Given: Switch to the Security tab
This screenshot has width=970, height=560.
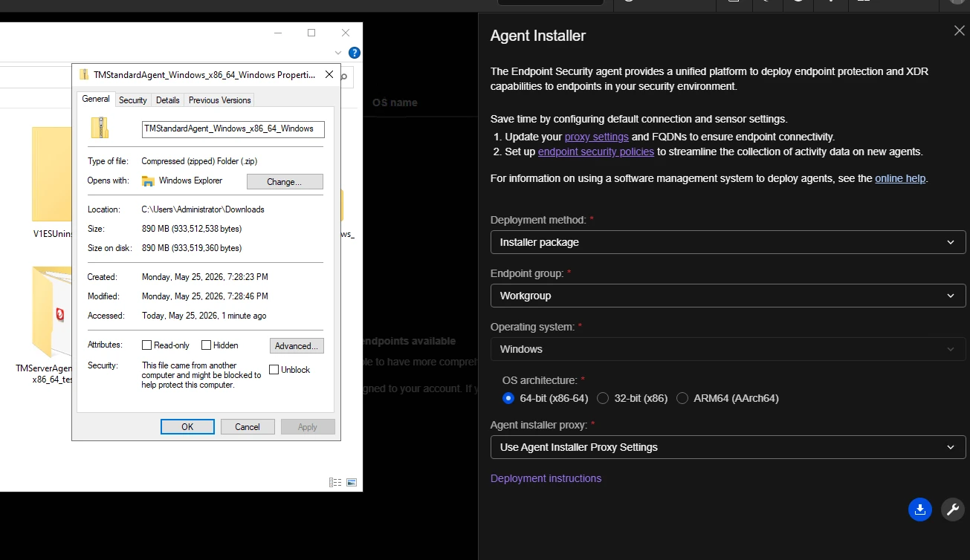Looking at the screenshot, I should coord(133,100).
